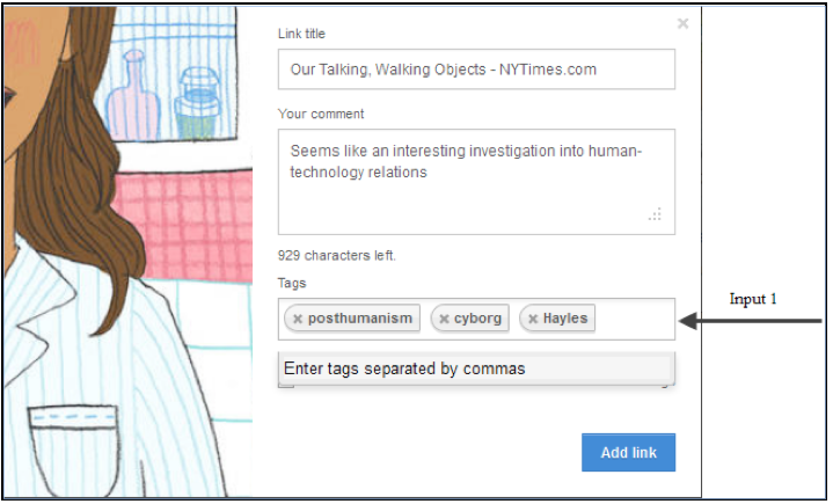The height and width of the screenshot is (504, 833).
Task: Select the 'Enter tags separated by commas' hint
Action: (476, 368)
